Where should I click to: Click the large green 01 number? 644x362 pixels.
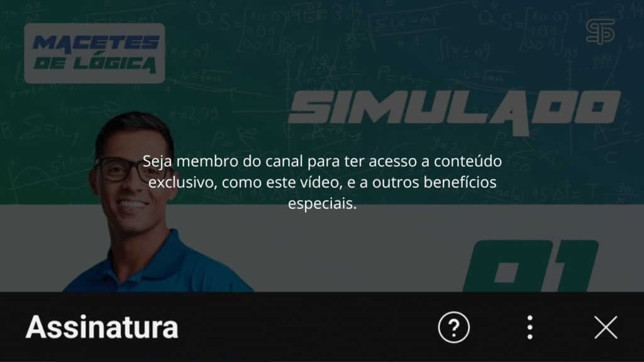[x=530, y=266]
